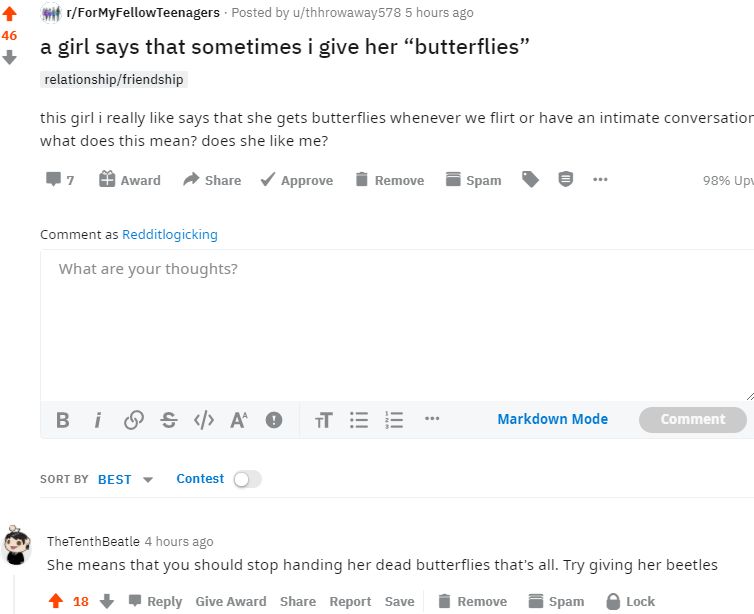
Task: Apply strikethrough formatting to comment
Action: click(x=168, y=420)
